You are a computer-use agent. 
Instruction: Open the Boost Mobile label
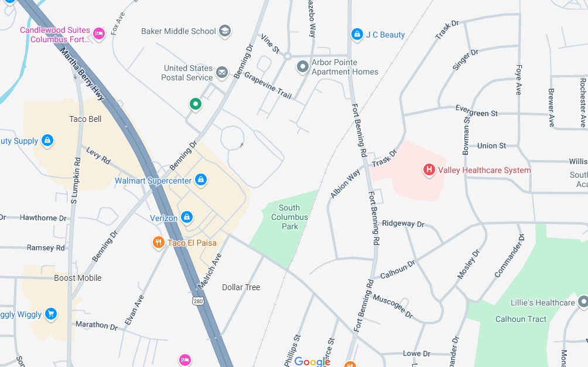pos(78,278)
